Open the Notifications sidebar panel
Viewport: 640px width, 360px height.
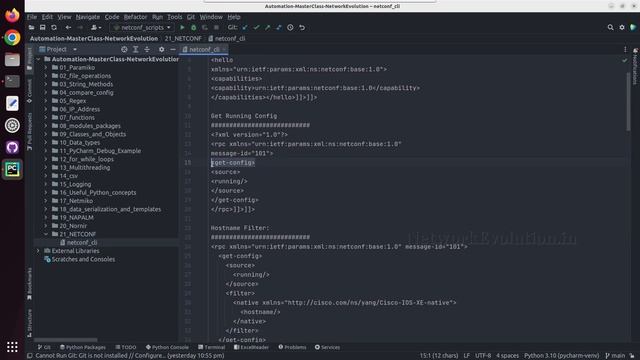pyautogui.click(x=635, y=67)
